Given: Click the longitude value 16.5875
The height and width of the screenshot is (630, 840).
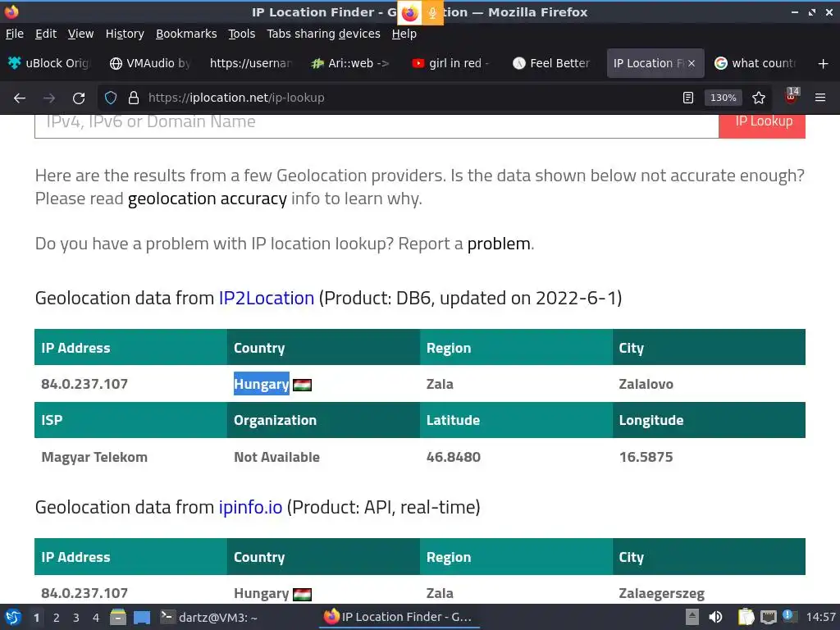Looking at the screenshot, I should tap(646, 457).
